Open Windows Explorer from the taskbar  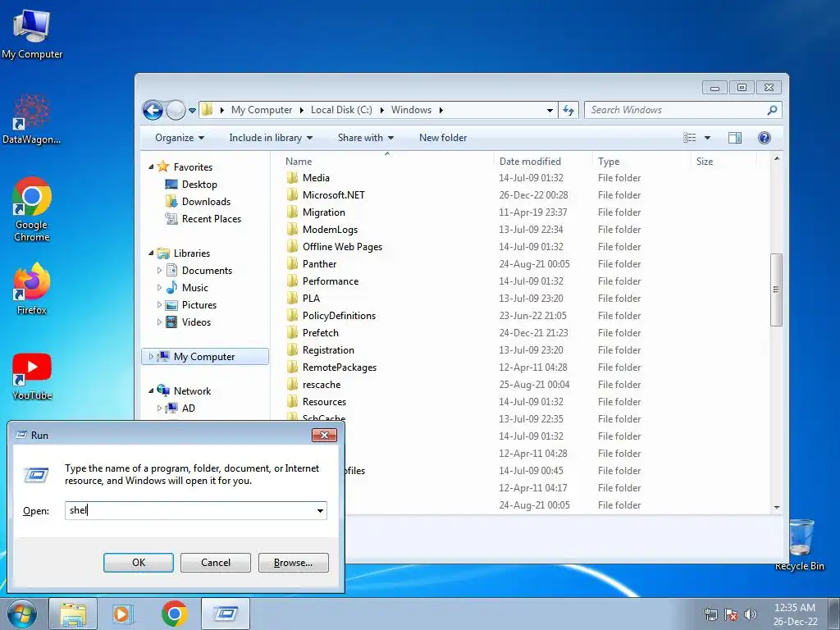73,614
